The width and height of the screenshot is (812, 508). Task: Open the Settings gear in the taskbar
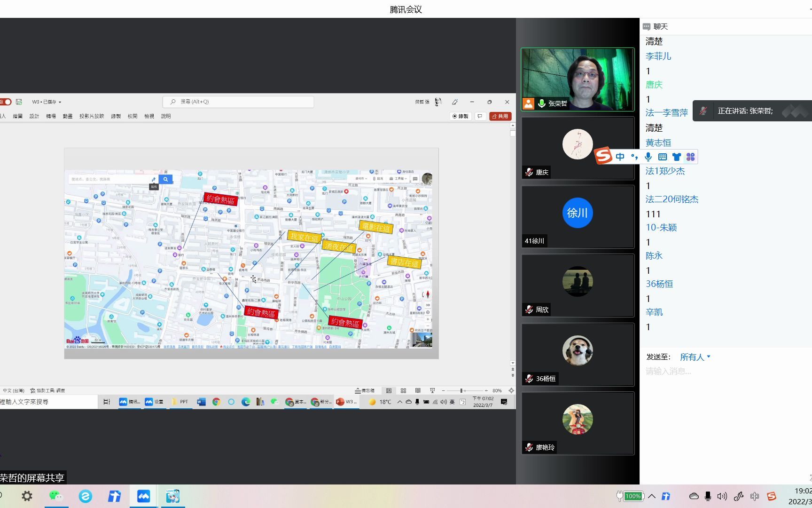[x=27, y=496]
